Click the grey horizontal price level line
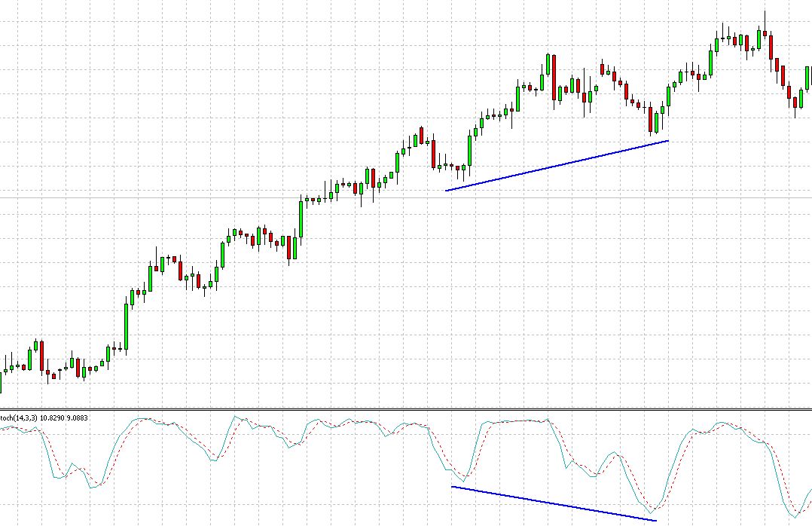812x526 pixels. (x=406, y=198)
